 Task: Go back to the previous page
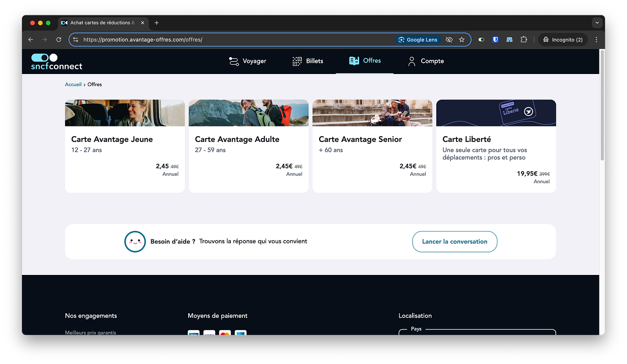coord(31,40)
